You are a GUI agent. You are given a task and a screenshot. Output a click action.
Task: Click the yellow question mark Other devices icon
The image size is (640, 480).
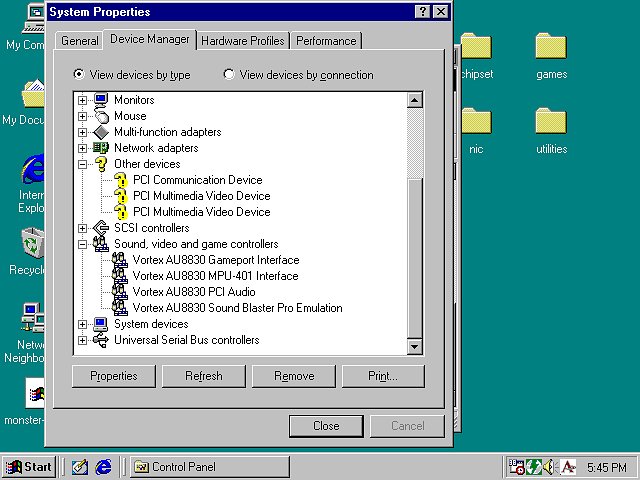point(100,164)
